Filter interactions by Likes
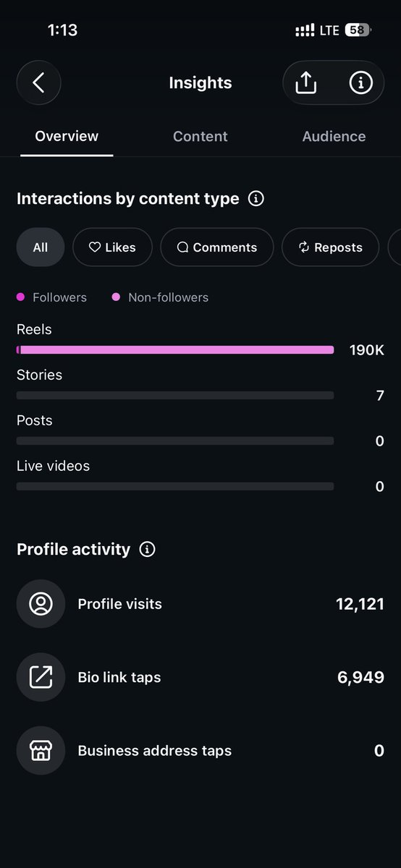 tap(112, 247)
